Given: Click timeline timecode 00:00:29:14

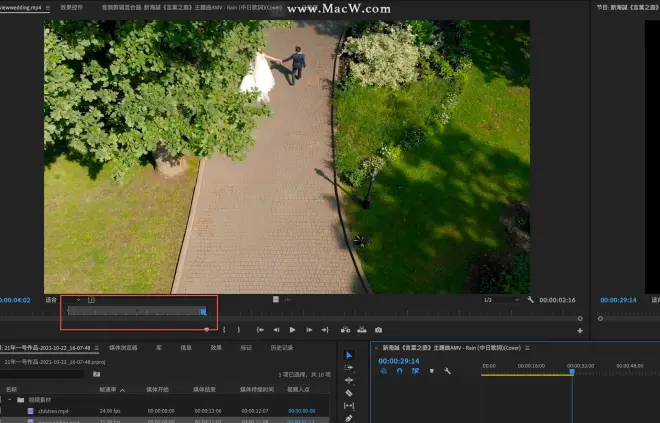Looking at the screenshot, I should [399, 361].
